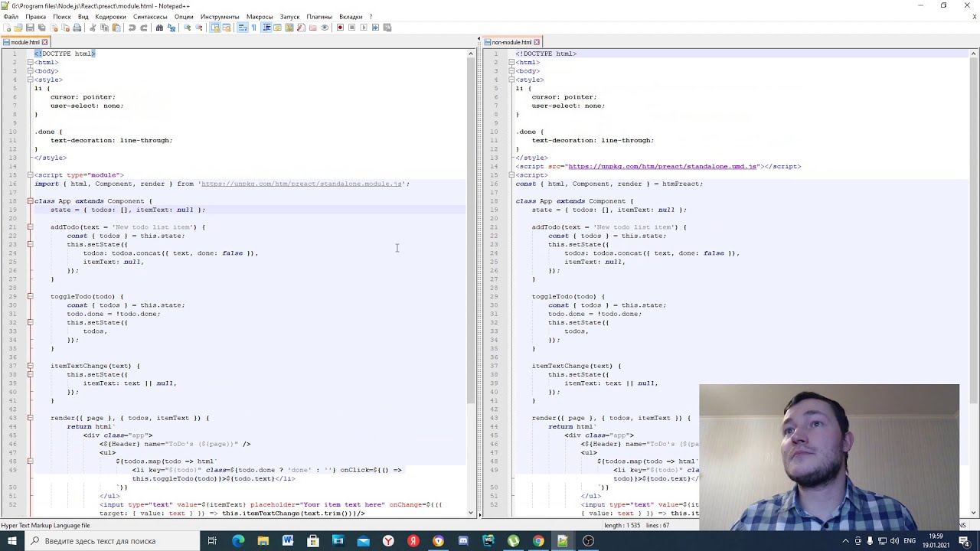The image size is (980, 551).
Task: Click the define language toolbar icon
Action: [x=277, y=28]
